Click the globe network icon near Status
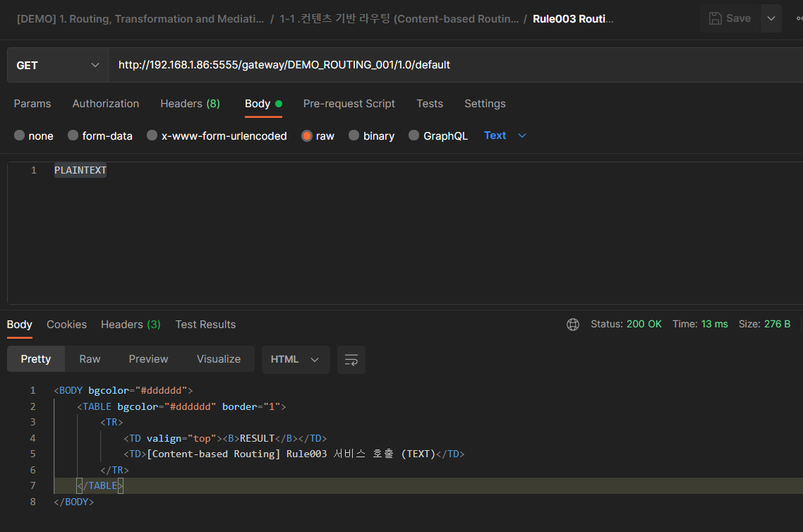803x532 pixels. coord(573,325)
